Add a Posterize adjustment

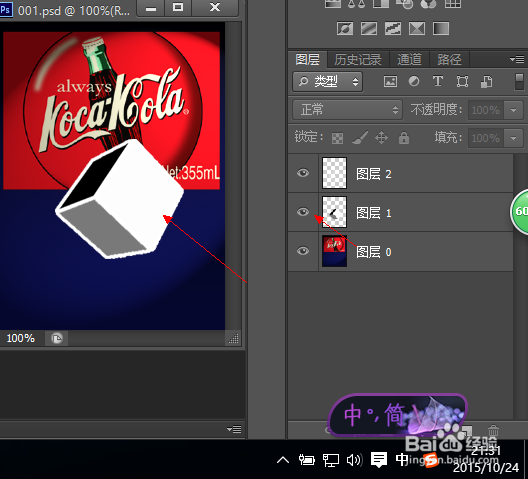(369, 29)
